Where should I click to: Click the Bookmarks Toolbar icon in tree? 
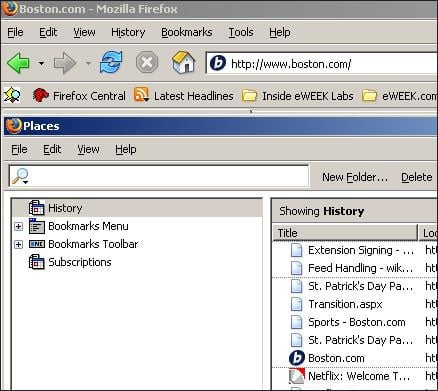pyautogui.click(x=37, y=244)
